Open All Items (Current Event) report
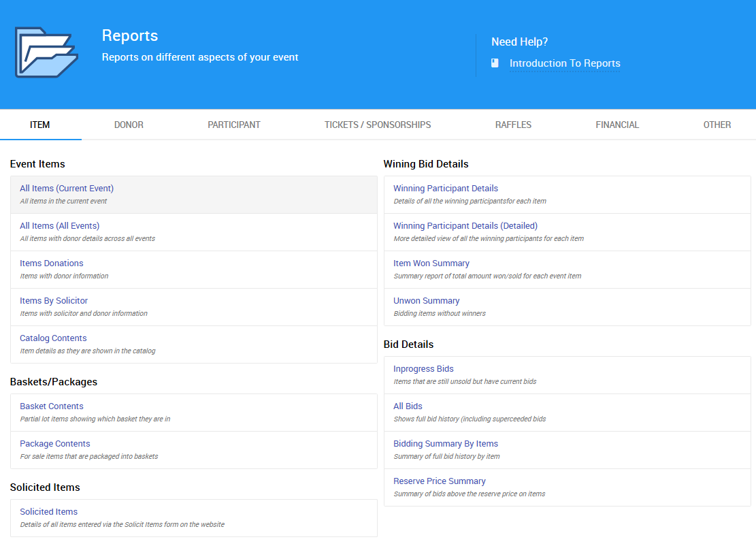This screenshot has width=756, height=546. click(67, 189)
